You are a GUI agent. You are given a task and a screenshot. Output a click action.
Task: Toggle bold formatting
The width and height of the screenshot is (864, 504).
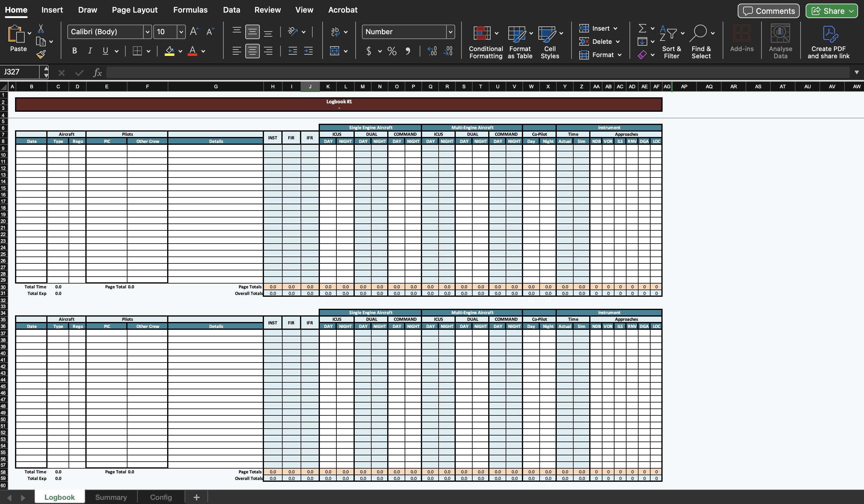tap(74, 50)
